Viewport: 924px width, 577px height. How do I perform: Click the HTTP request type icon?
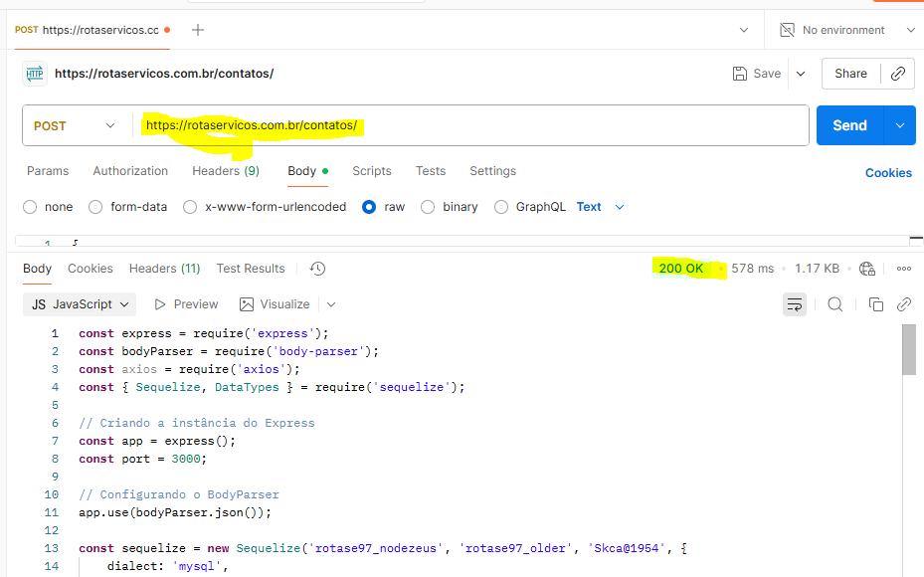click(35, 74)
